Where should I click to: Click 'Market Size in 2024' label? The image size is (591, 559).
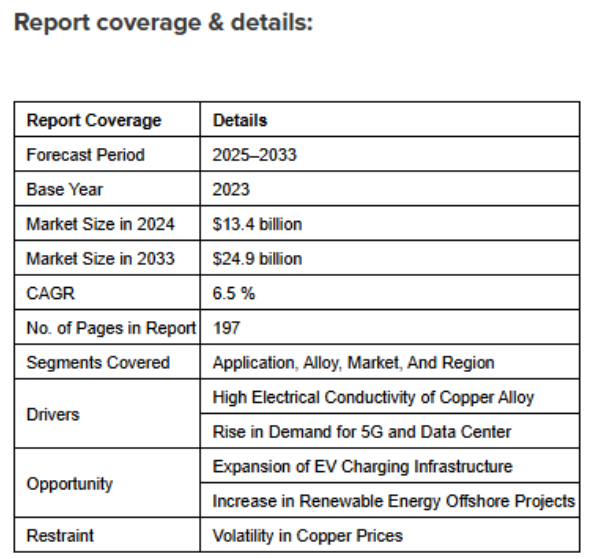coord(101,224)
